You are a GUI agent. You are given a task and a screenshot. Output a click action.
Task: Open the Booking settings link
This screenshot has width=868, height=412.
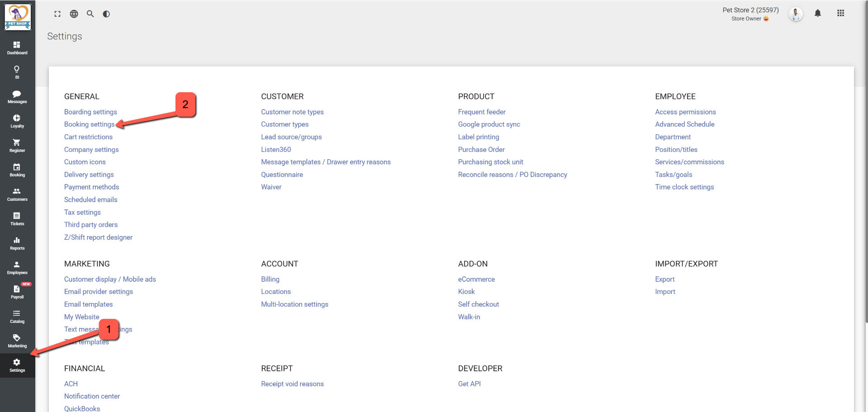pyautogui.click(x=89, y=124)
